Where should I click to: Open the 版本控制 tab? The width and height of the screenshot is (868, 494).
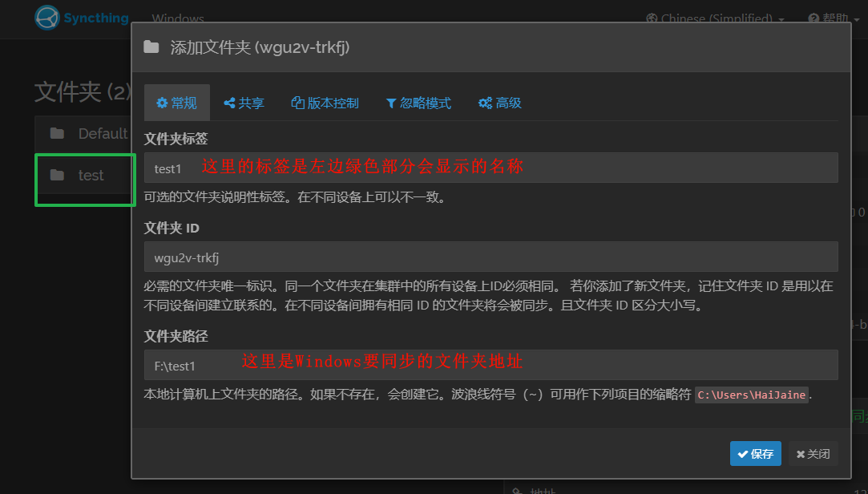[325, 103]
